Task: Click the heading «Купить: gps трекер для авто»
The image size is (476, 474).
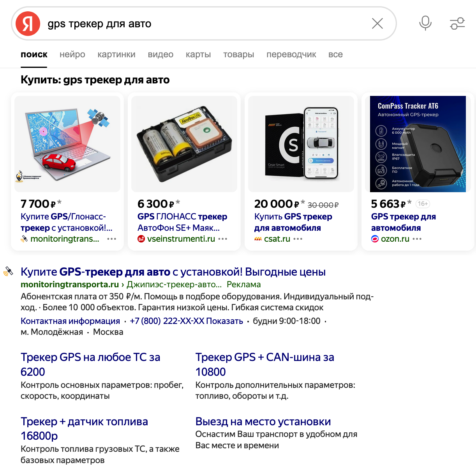Action: click(95, 80)
